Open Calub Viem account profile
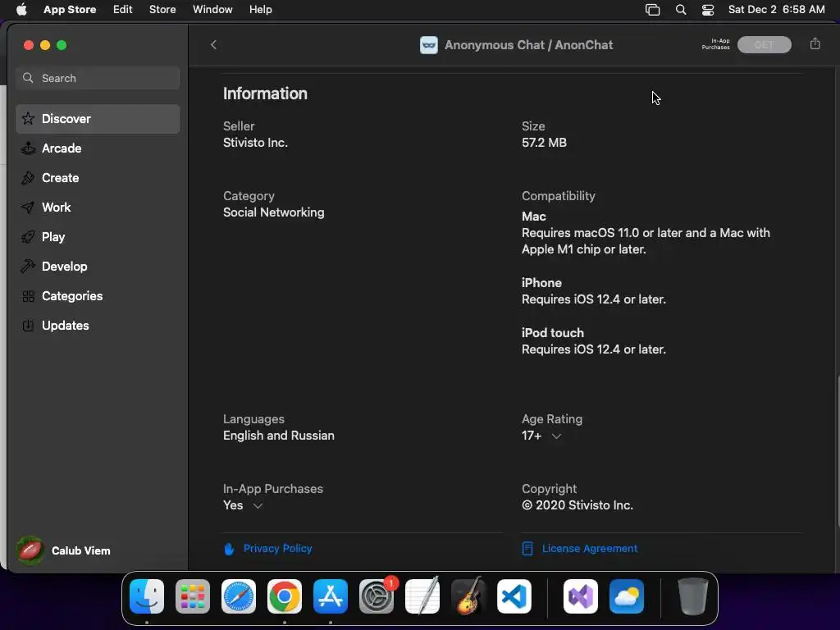The width and height of the screenshot is (840, 630). click(x=64, y=550)
